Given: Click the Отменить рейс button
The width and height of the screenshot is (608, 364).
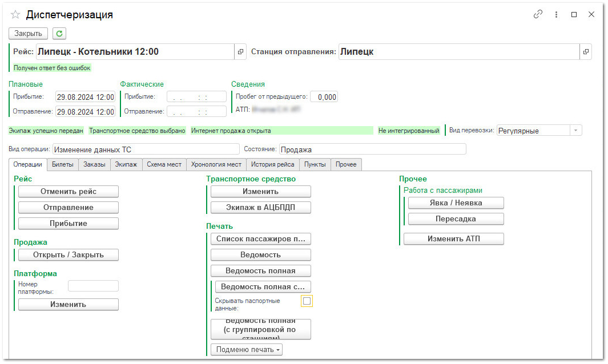Looking at the screenshot, I should (69, 192).
